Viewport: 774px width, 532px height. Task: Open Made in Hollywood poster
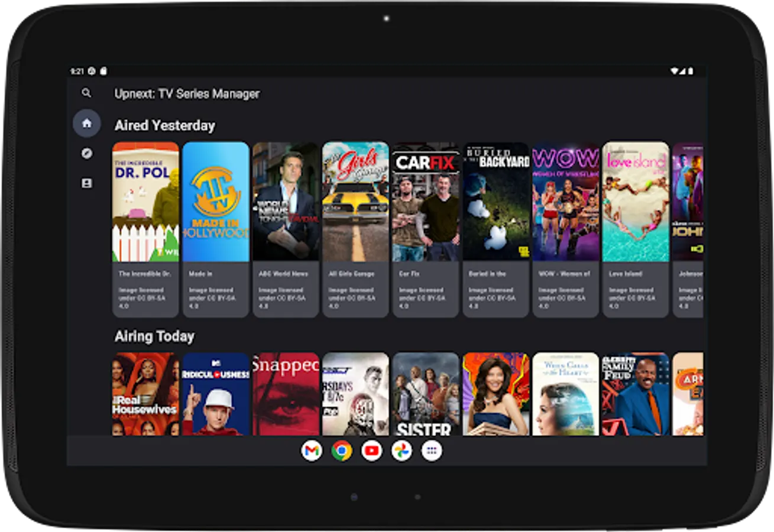click(x=216, y=202)
